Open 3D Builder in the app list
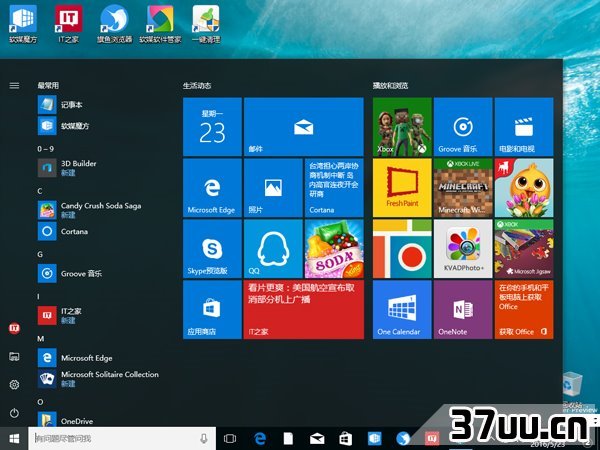The width and height of the screenshot is (600, 450). pos(67,168)
